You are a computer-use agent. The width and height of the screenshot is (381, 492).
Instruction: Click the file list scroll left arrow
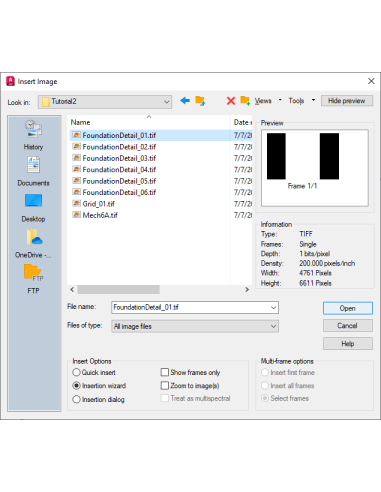point(72,289)
